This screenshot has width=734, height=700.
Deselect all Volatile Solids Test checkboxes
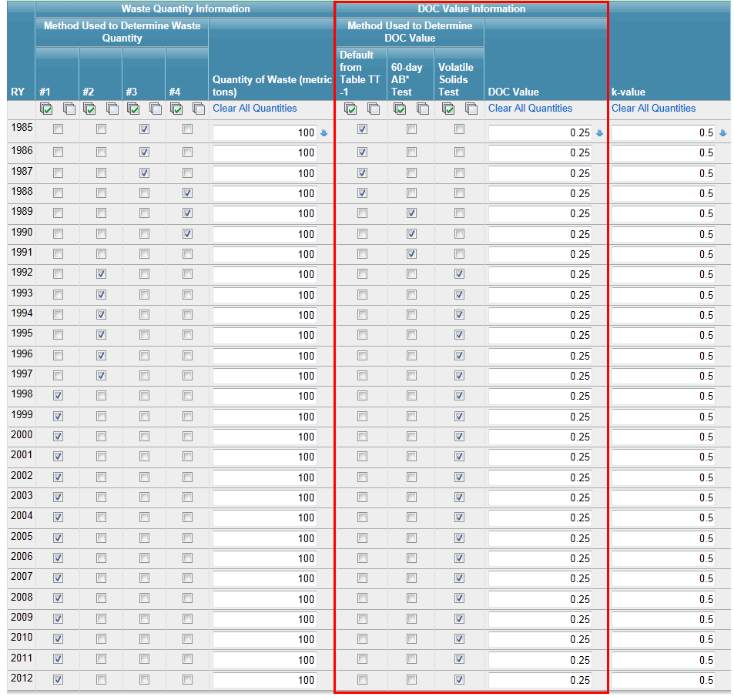click(471, 109)
